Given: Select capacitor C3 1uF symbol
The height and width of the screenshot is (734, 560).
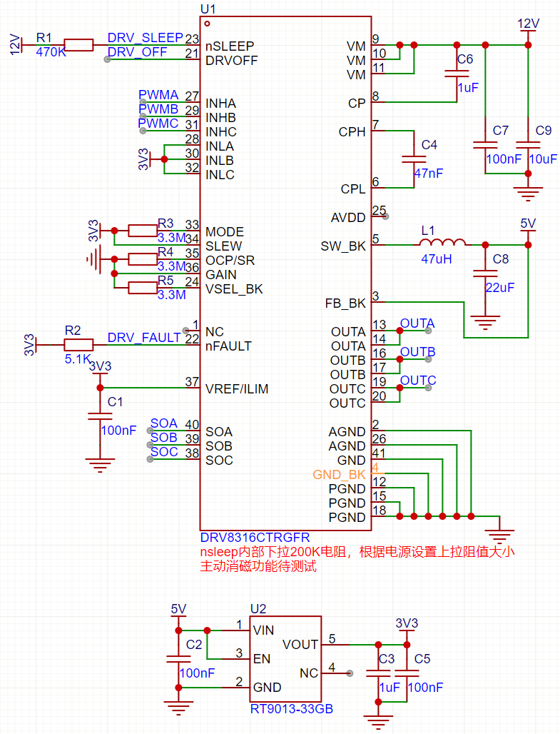Looking at the screenshot, I should 378,673.
